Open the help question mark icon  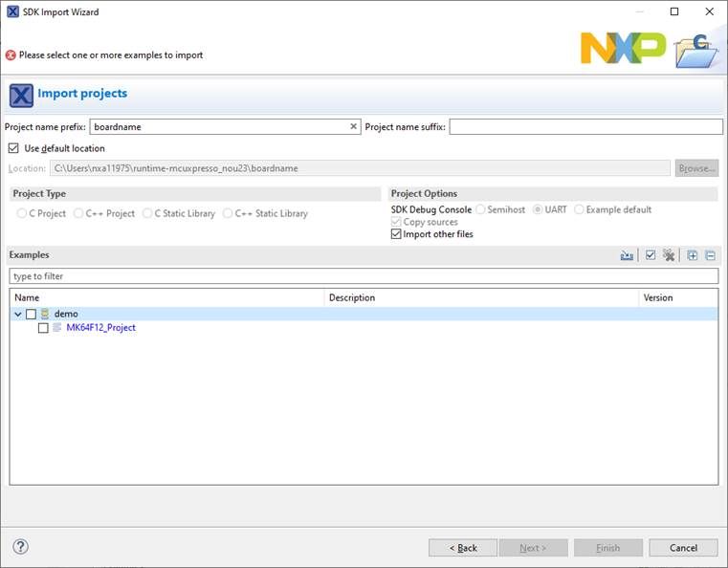[x=20, y=547]
